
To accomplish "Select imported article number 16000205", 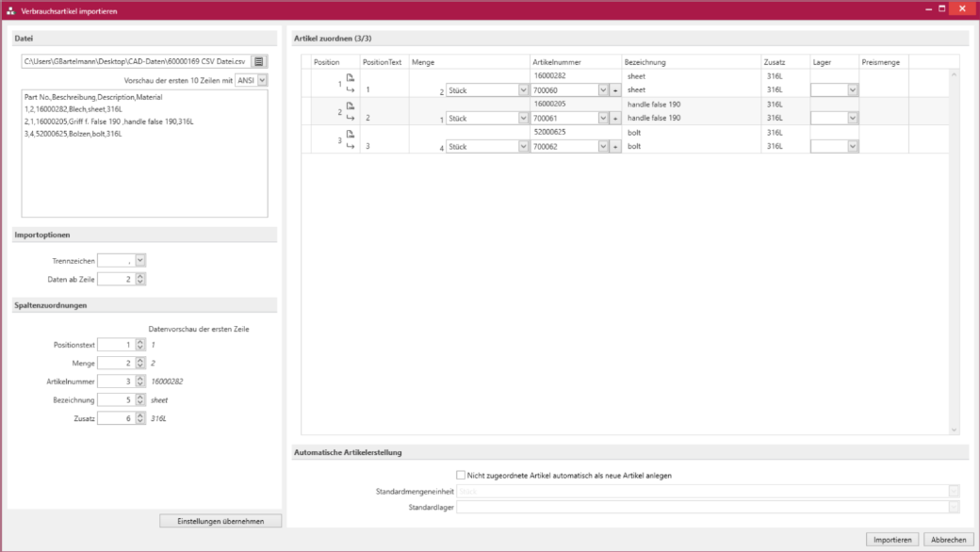I will 549,104.
